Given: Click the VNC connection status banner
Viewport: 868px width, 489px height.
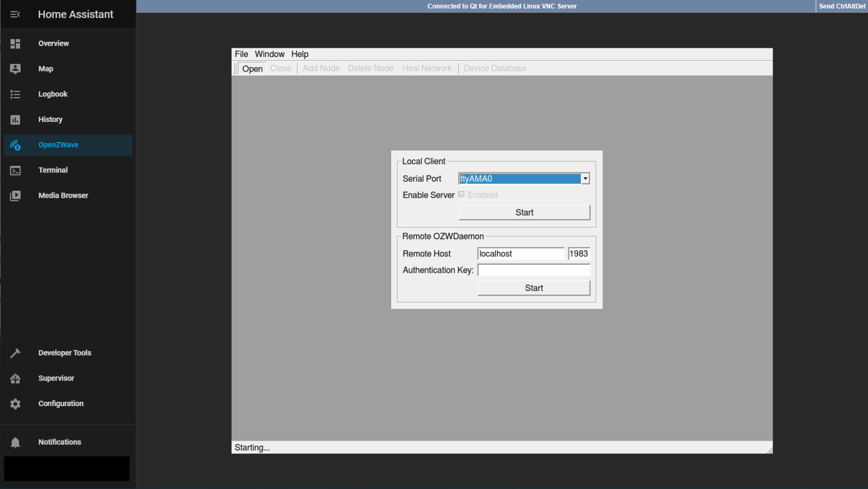Looking at the screenshot, I should coord(502,7).
